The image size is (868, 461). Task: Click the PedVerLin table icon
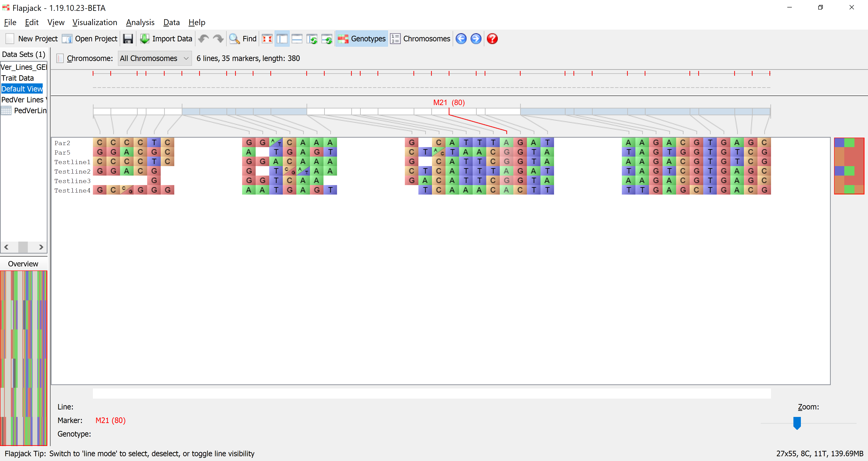(x=6, y=110)
